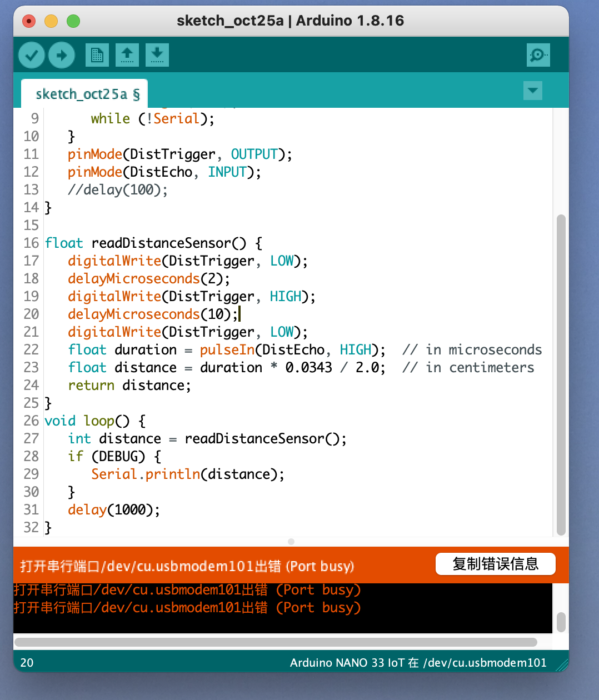Click the first Port busy console line
Image resolution: width=599 pixels, height=700 pixels.
coord(187,589)
